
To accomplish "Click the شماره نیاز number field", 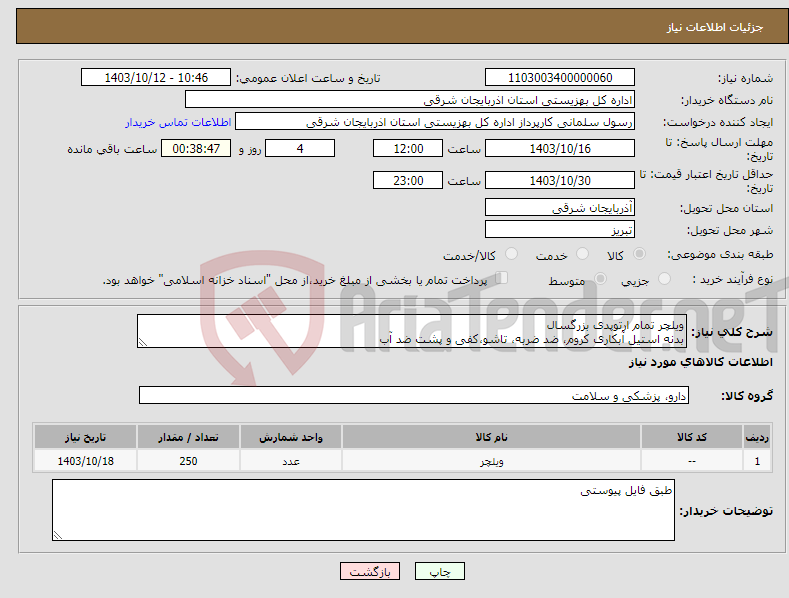I will coord(560,78).
